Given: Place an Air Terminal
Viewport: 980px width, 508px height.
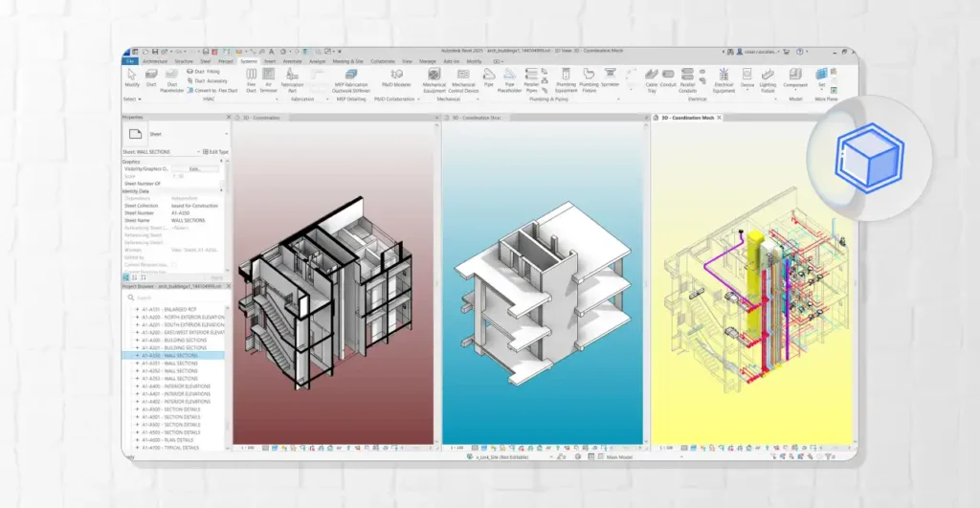Looking at the screenshot, I should [269, 80].
